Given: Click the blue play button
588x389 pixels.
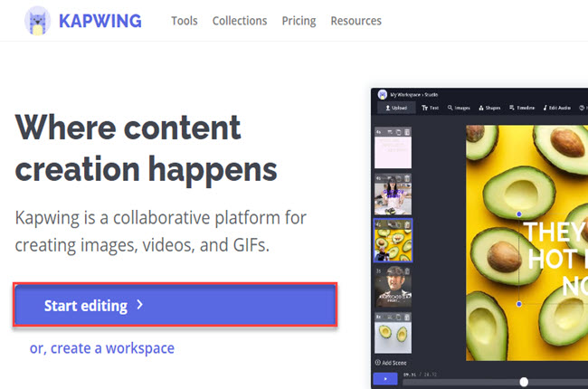Looking at the screenshot, I should pos(385,379).
